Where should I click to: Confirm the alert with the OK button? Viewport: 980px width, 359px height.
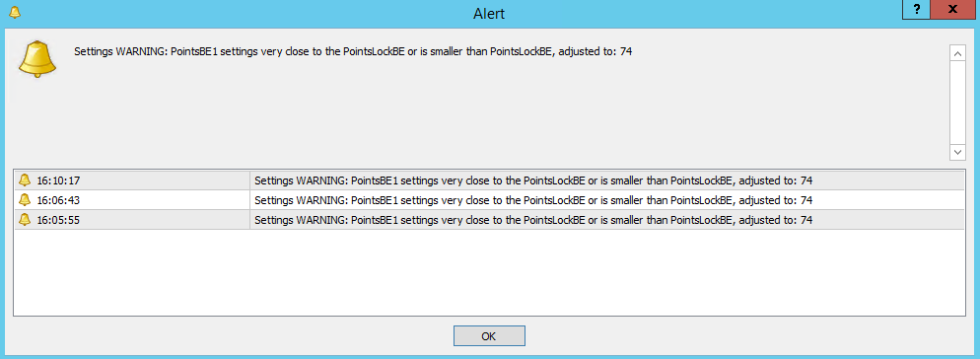[x=489, y=336]
